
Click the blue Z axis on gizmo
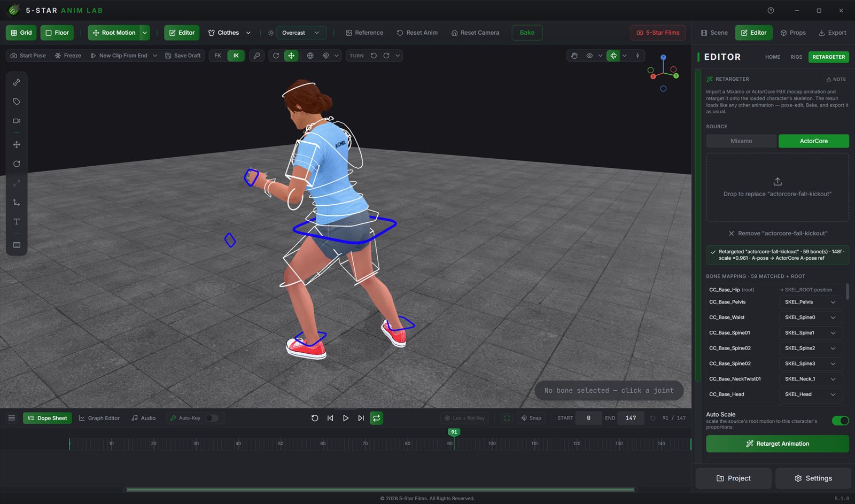pyautogui.click(x=663, y=57)
